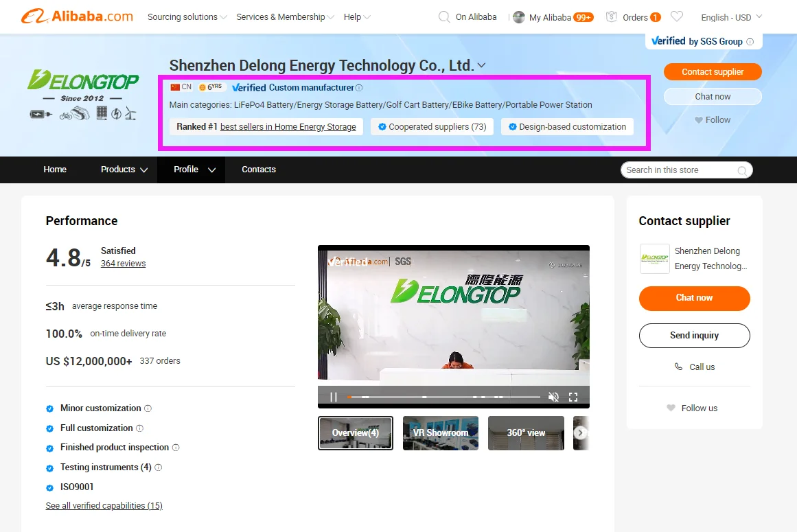The width and height of the screenshot is (797, 532).
Task: Click the Cooperated suppliers (73) tag
Action: tap(432, 127)
